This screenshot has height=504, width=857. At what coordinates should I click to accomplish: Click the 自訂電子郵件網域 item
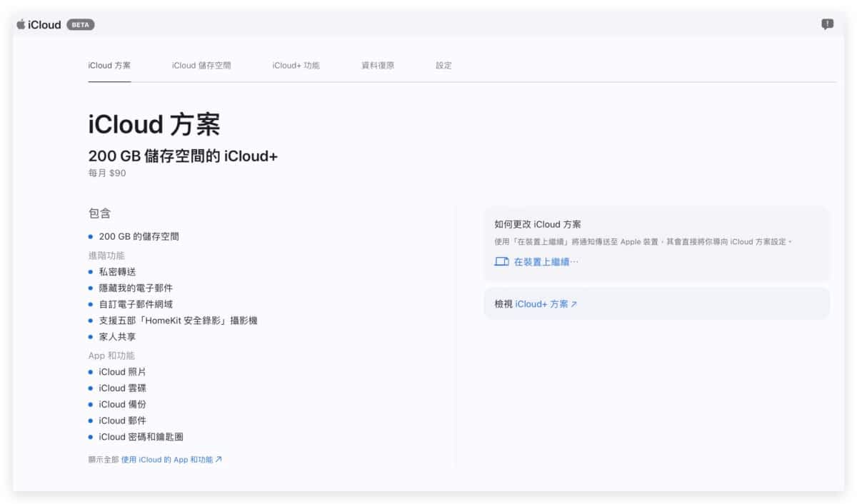[136, 304]
